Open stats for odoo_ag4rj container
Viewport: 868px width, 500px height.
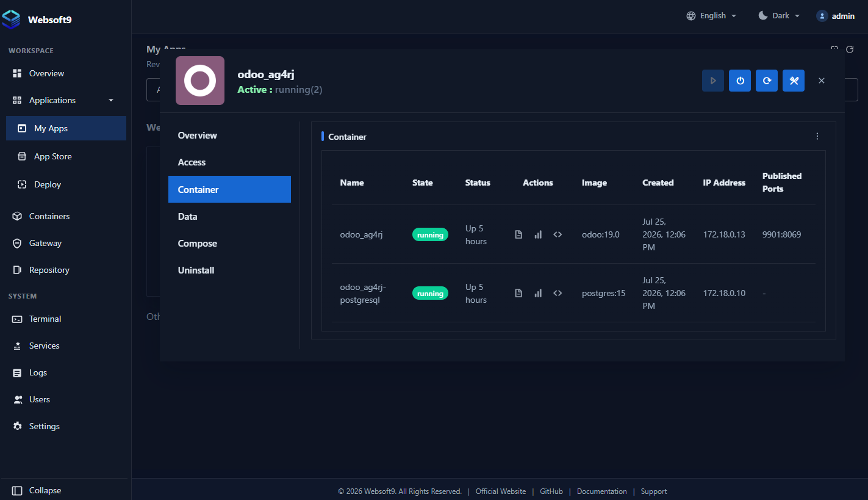click(538, 234)
